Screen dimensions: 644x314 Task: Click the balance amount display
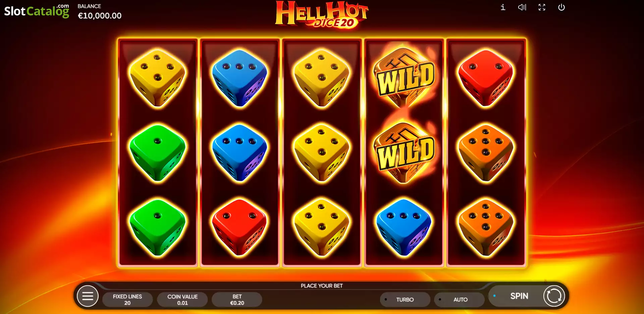click(100, 16)
